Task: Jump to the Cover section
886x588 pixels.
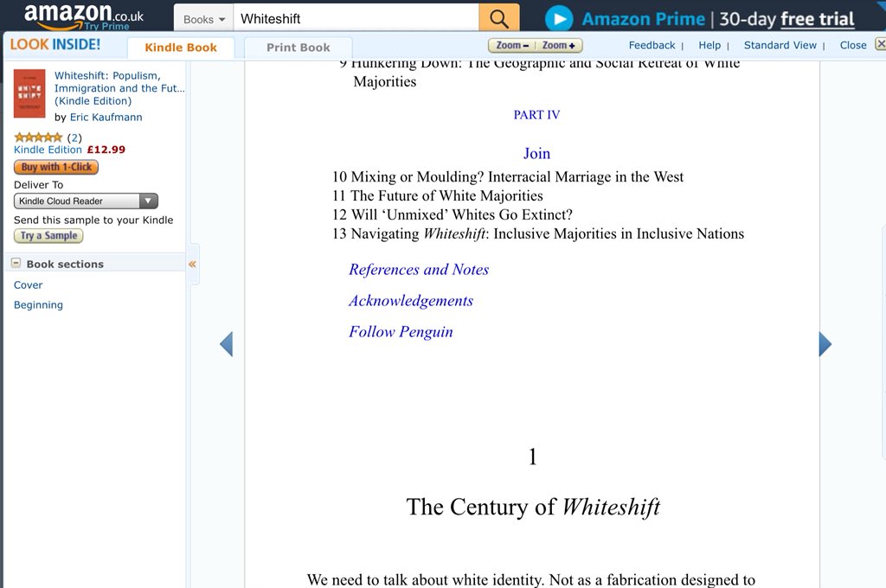Action: point(29,285)
